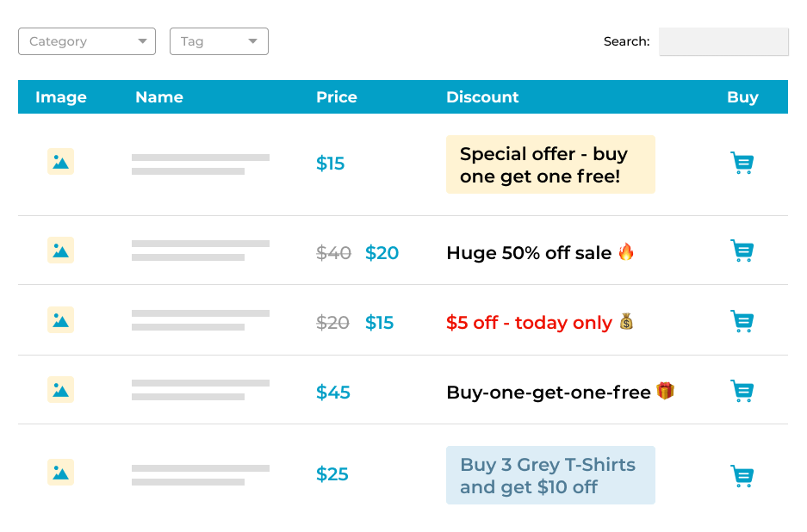Select the image icon on the 50% off row
Screen dimensions: 807x532
click(x=60, y=251)
